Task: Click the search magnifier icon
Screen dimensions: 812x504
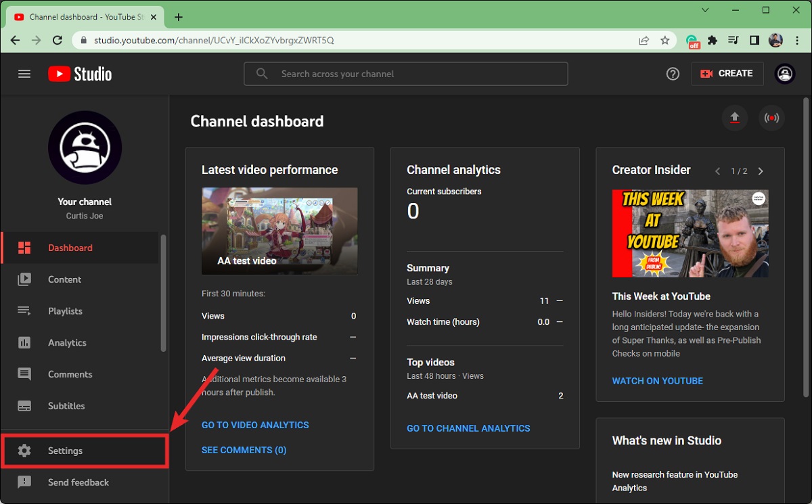Action: [x=262, y=74]
